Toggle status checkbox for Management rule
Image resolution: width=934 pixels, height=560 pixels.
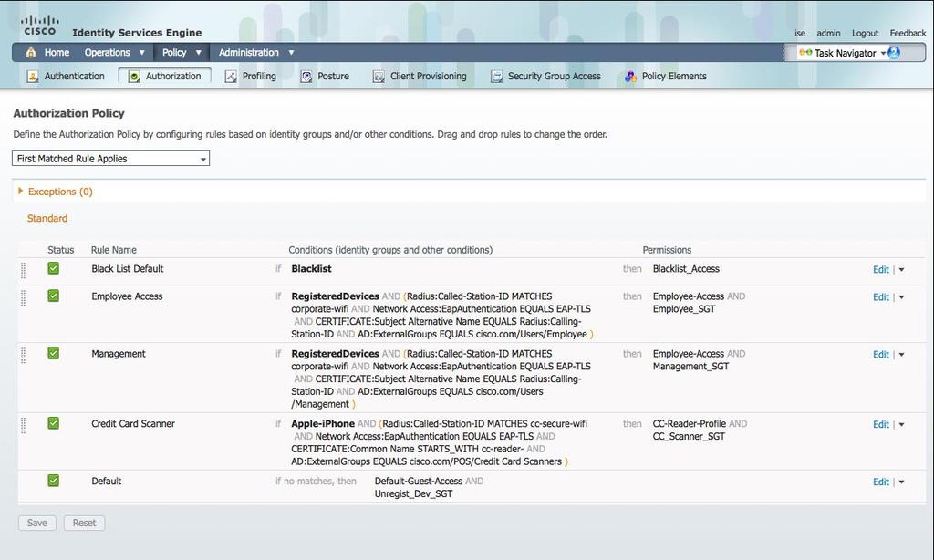(x=54, y=353)
